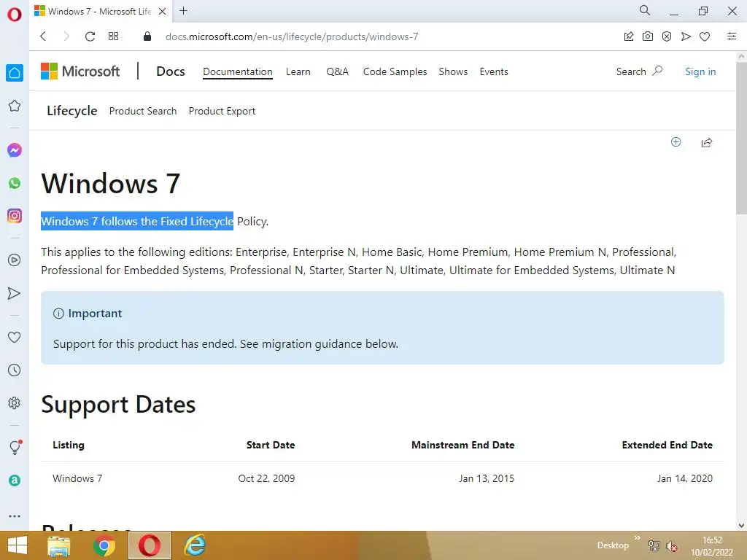Screen dimensions: 747x560
Task: Click the Microsoft logo
Action: [x=80, y=71]
